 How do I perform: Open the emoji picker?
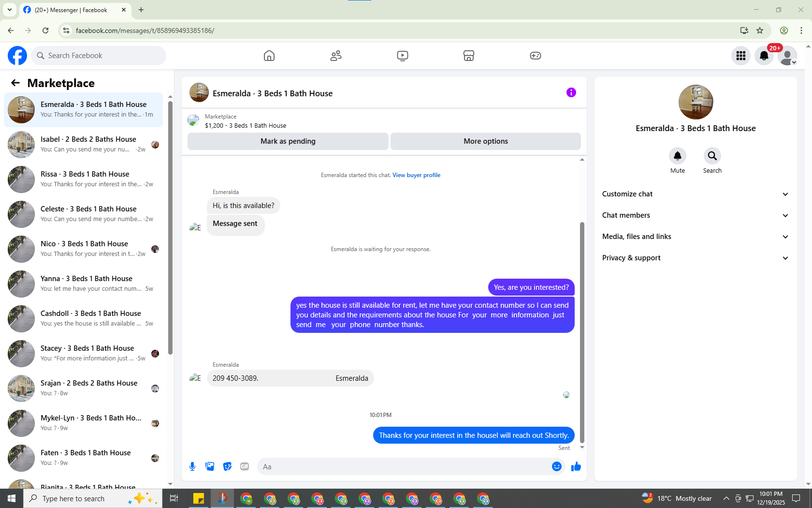pyautogui.click(x=557, y=466)
